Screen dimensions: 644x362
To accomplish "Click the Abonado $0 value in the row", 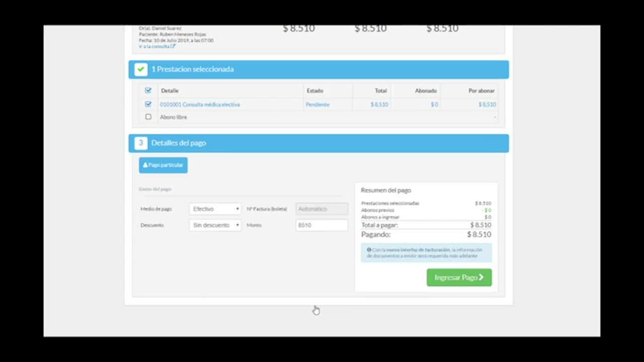I will click(434, 105).
